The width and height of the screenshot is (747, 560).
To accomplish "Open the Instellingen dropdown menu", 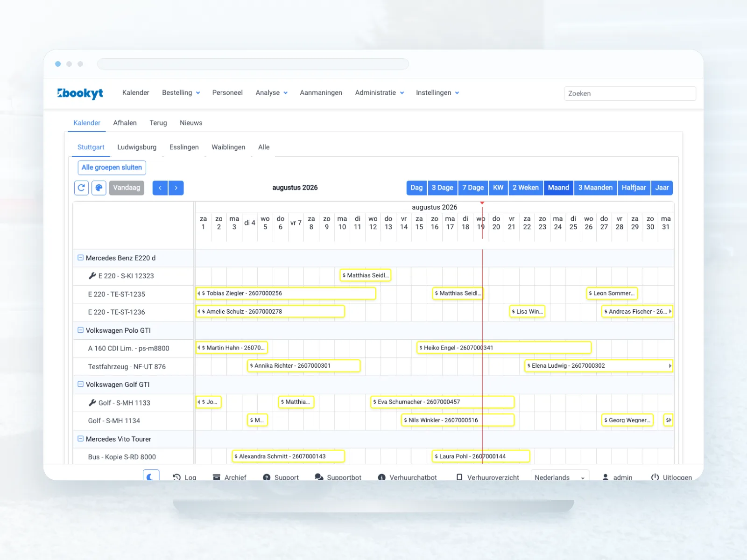I will (438, 93).
